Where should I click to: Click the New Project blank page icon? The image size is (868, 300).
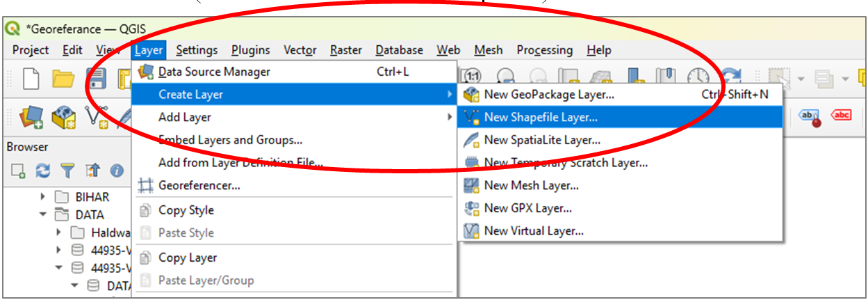click(31, 78)
